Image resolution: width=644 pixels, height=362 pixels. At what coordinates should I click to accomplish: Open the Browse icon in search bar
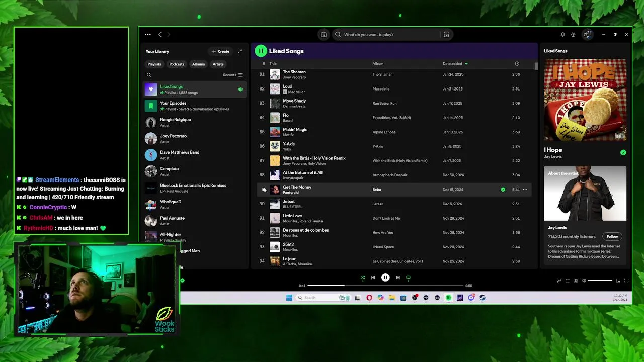pyautogui.click(x=446, y=35)
